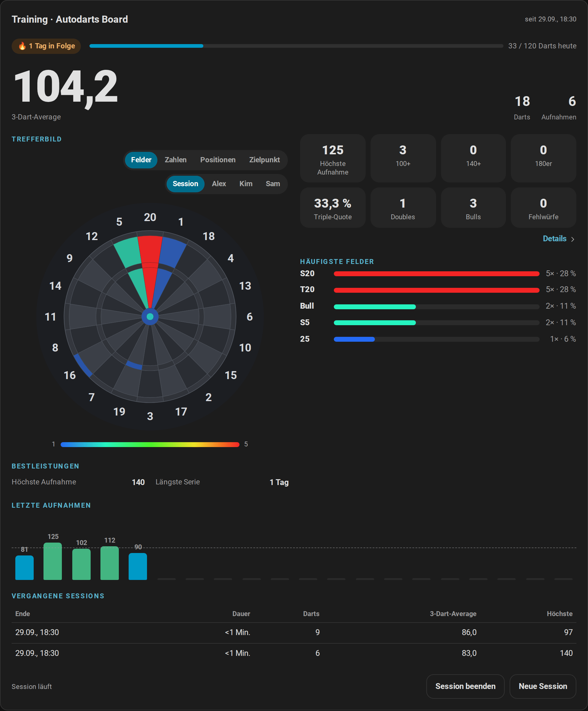Switch to the Zahlen tab

pyautogui.click(x=175, y=160)
